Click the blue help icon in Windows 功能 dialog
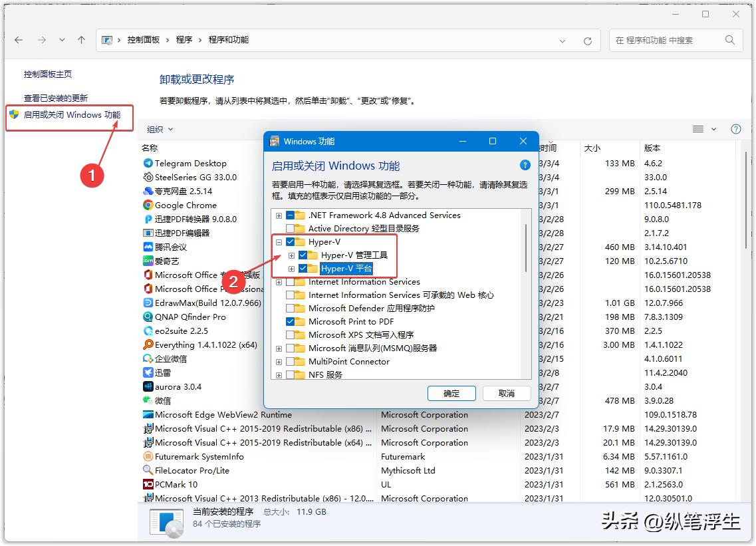Image resolution: width=756 pixels, height=546 pixels. click(525, 165)
